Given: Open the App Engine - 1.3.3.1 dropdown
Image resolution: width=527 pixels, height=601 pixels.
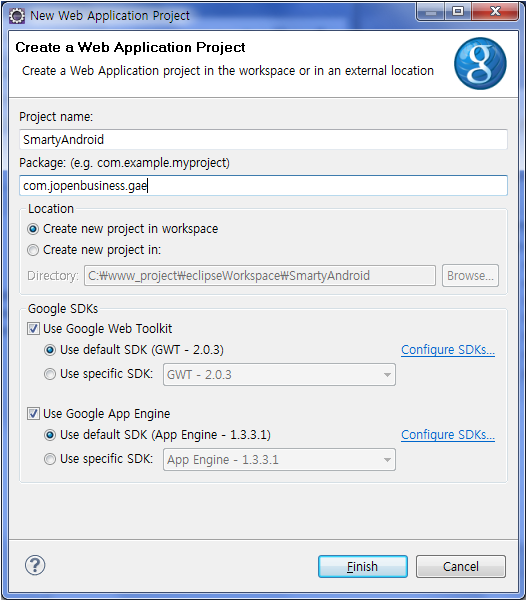Looking at the screenshot, I should 279,460.
